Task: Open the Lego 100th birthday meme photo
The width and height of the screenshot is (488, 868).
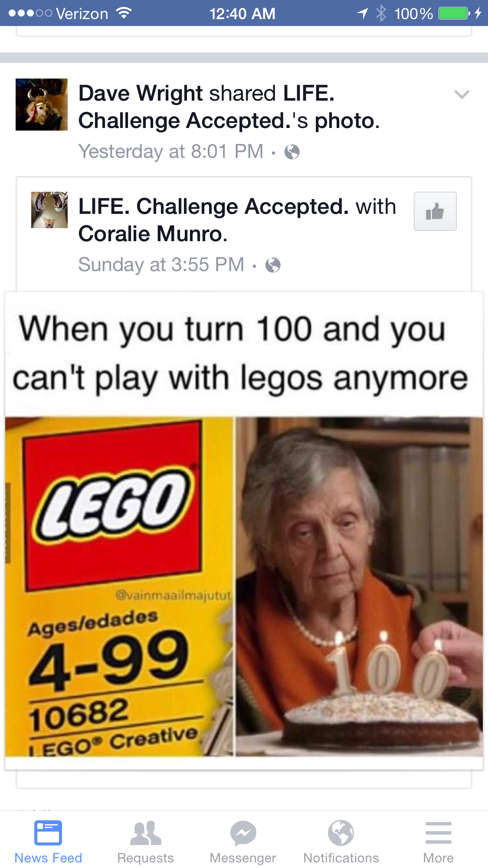Action: coord(244,531)
